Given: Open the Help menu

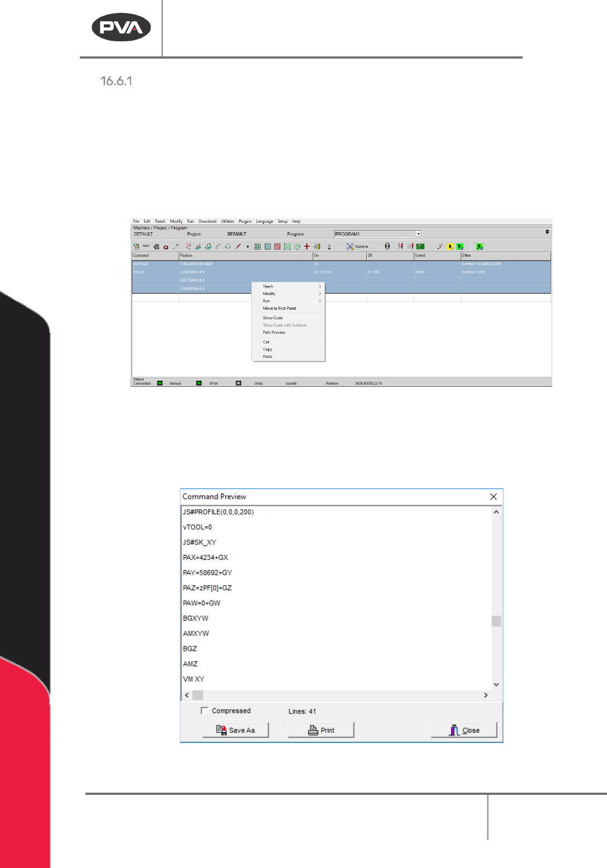Looking at the screenshot, I should (297, 222).
